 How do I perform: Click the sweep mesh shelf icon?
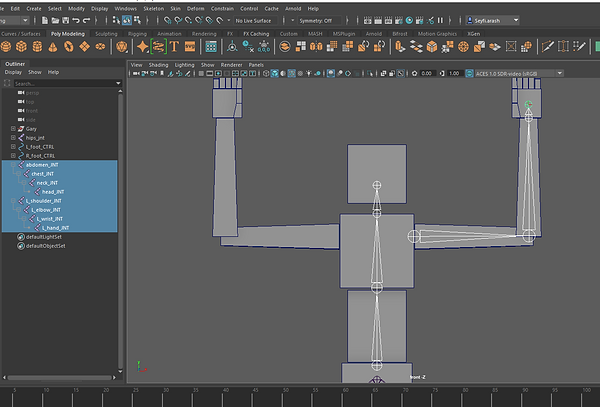click(x=158, y=47)
